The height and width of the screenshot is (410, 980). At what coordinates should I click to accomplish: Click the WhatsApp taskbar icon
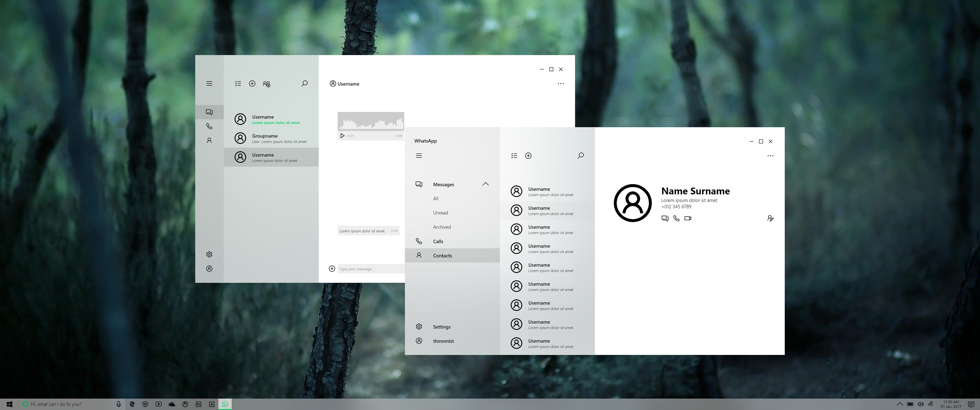tap(225, 404)
